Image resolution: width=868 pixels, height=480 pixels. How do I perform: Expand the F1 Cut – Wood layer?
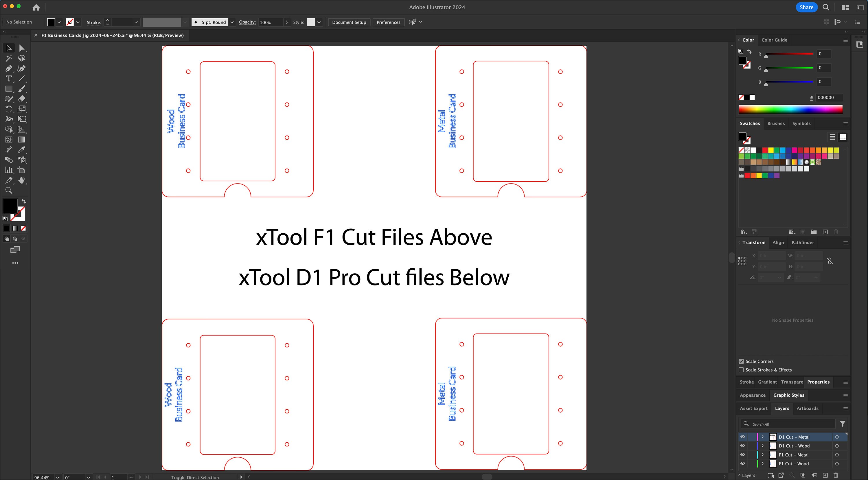click(x=762, y=463)
